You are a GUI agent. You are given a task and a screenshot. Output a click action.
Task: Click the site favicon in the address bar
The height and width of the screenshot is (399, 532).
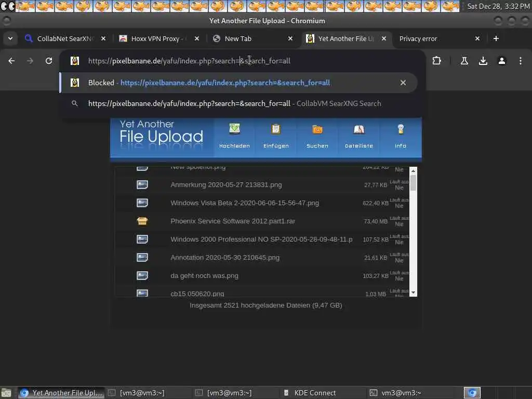(x=75, y=61)
